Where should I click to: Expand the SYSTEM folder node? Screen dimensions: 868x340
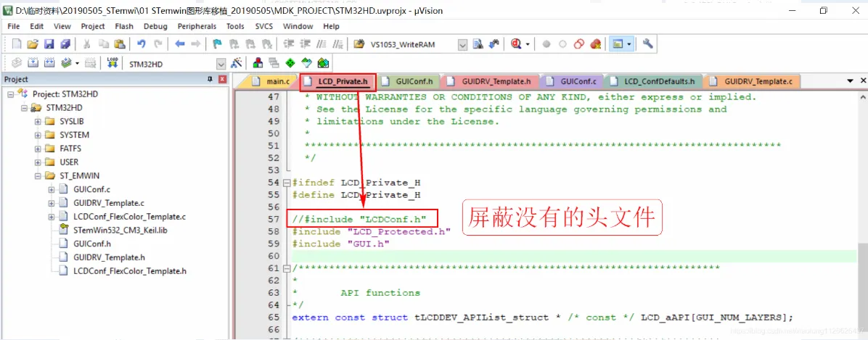tap(38, 135)
